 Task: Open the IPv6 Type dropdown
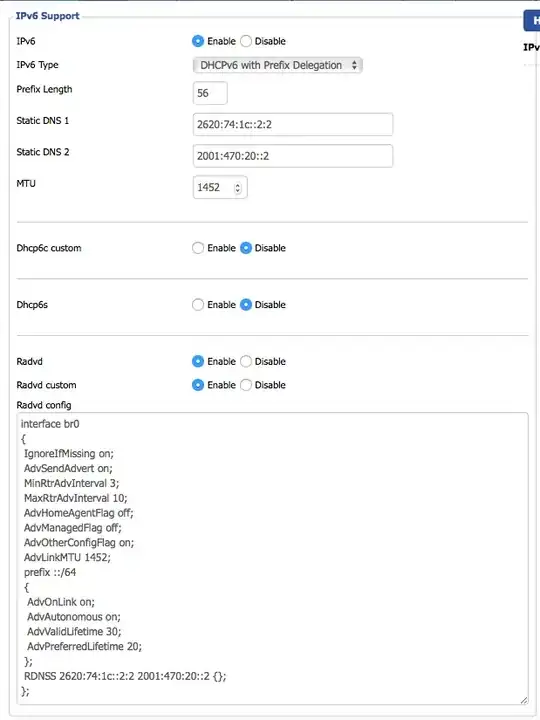(x=277, y=65)
